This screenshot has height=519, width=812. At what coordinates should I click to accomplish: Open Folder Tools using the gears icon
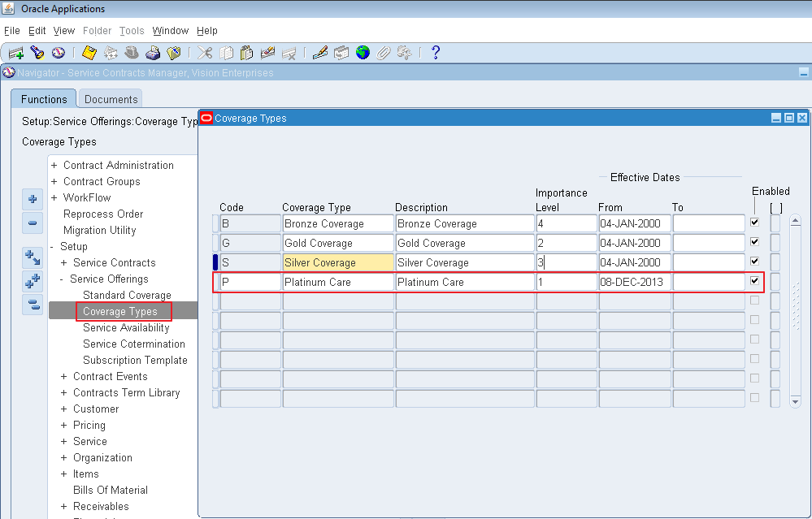point(404,53)
